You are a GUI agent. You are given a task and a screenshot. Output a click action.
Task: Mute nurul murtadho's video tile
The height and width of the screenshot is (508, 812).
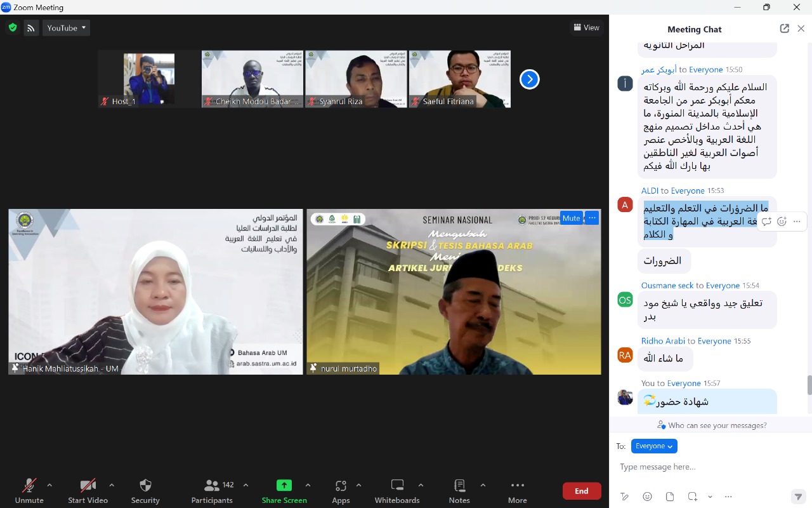pyautogui.click(x=571, y=218)
